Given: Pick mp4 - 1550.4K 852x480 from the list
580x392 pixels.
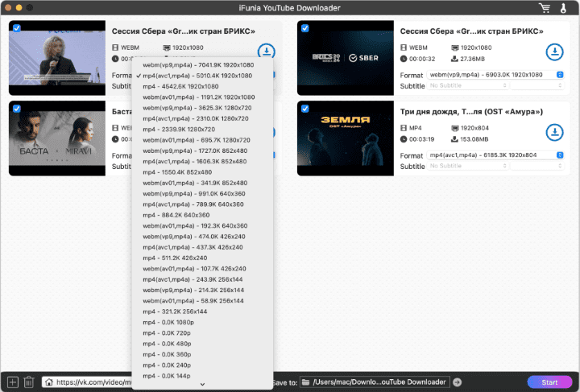Looking at the screenshot, I should click(x=177, y=172).
